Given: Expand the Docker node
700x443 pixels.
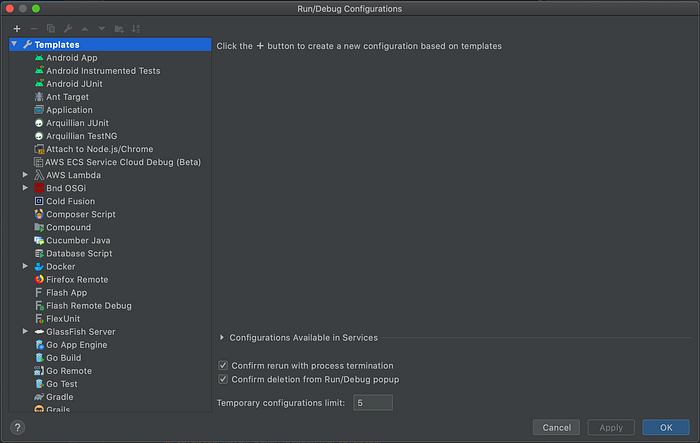Looking at the screenshot, I should [25, 266].
